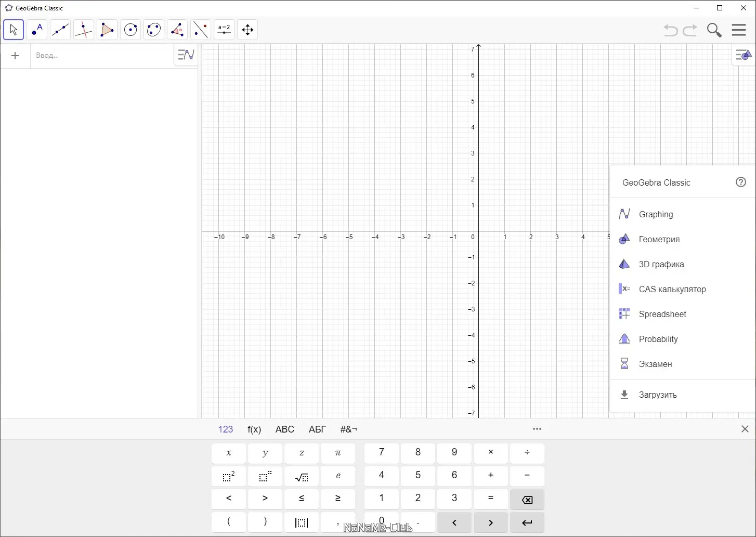
Task: Open the Probability app
Action: (682, 339)
